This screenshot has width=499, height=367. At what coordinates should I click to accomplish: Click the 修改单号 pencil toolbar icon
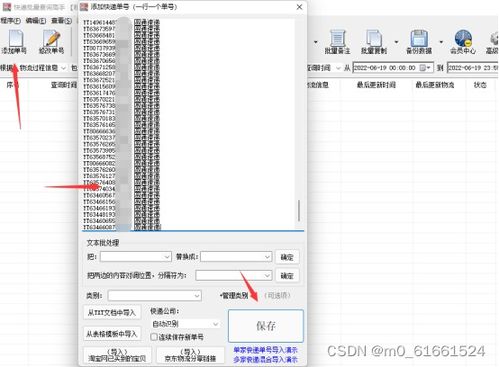[52, 41]
